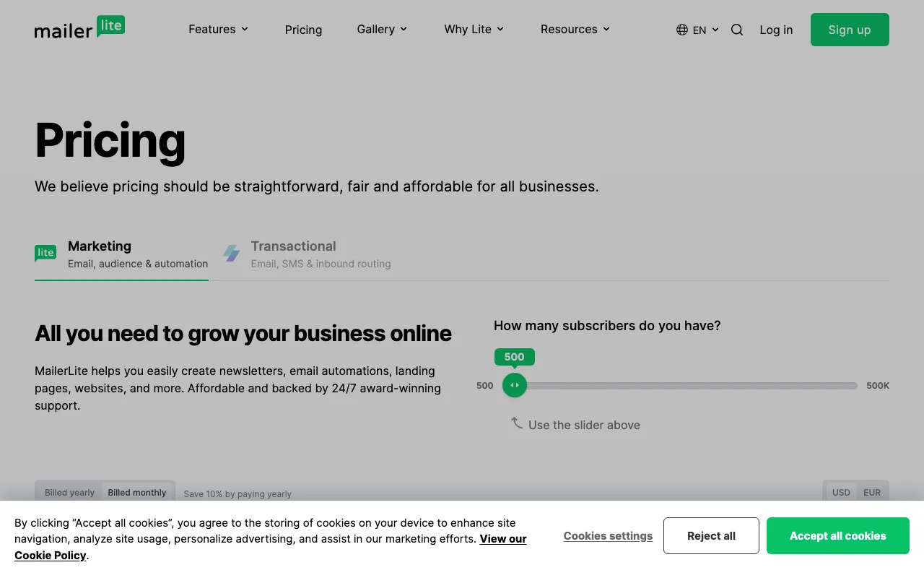Click the subscriber slider handle

tap(515, 385)
